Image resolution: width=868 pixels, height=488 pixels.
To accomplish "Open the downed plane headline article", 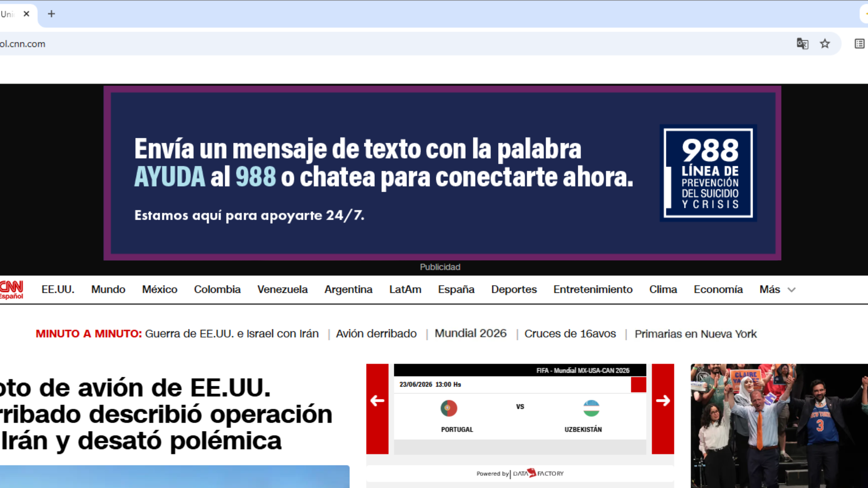I will click(166, 414).
